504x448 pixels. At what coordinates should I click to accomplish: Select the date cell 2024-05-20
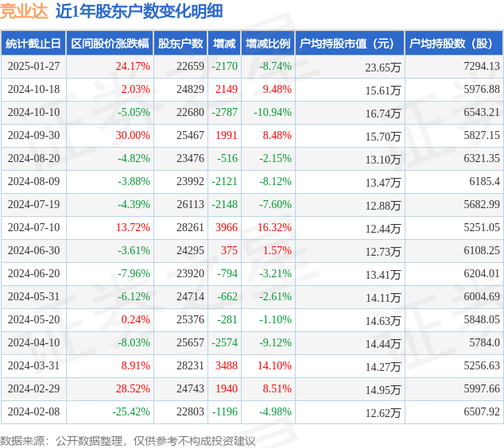coord(33,319)
